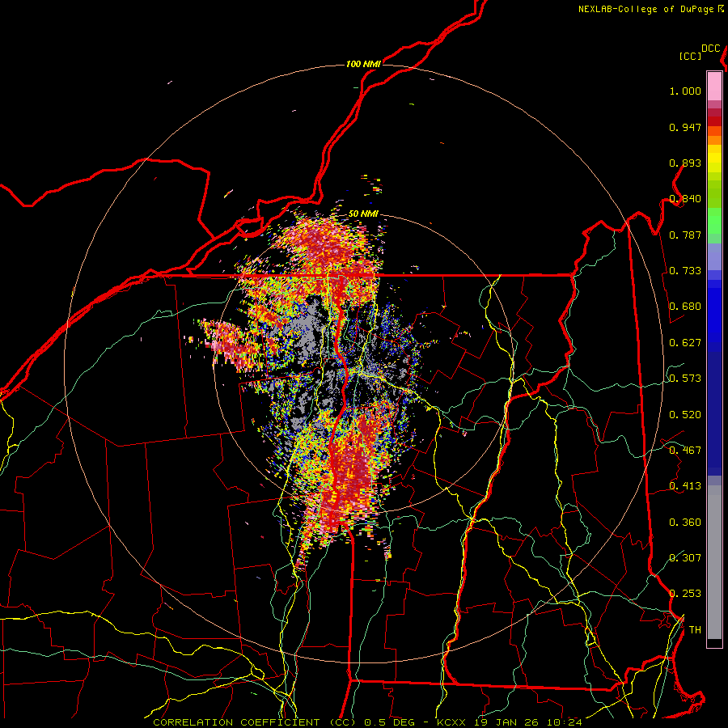Image resolution: width=728 pixels, height=728 pixels.
Task: Click the KCXX station identifier
Action: 453,722
